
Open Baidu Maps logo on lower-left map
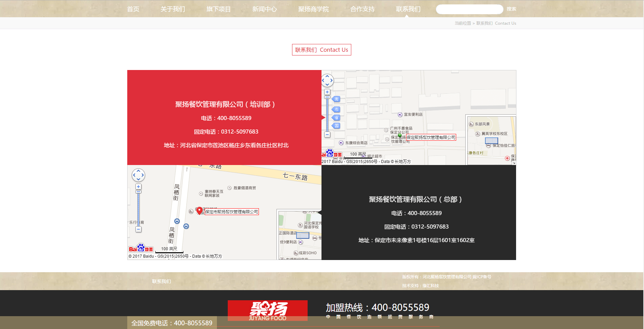[x=141, y=249]
